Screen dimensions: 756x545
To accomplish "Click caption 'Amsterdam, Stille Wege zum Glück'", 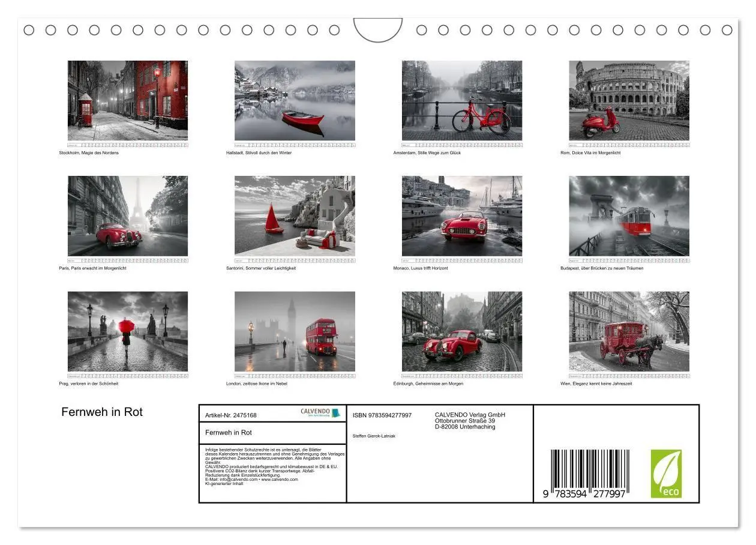I will click(x=427, y=153).
